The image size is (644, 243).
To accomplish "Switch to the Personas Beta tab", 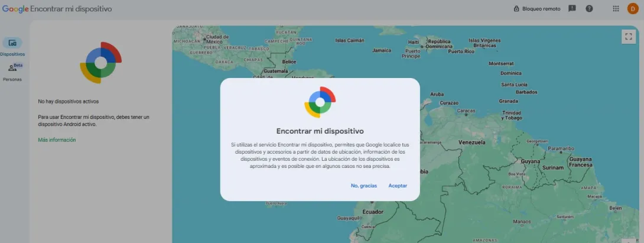I will 12,72.
